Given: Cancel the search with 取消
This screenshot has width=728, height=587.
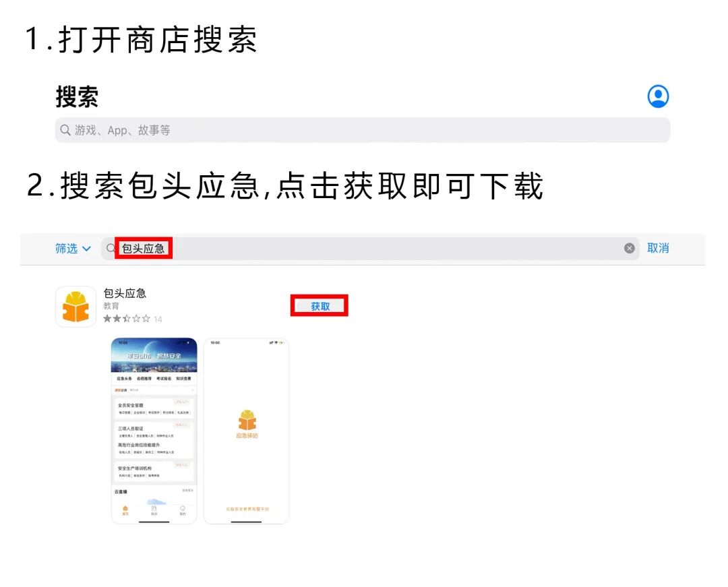Looking at the screenshot, I should pyautogui.click(x=658, y=248).
